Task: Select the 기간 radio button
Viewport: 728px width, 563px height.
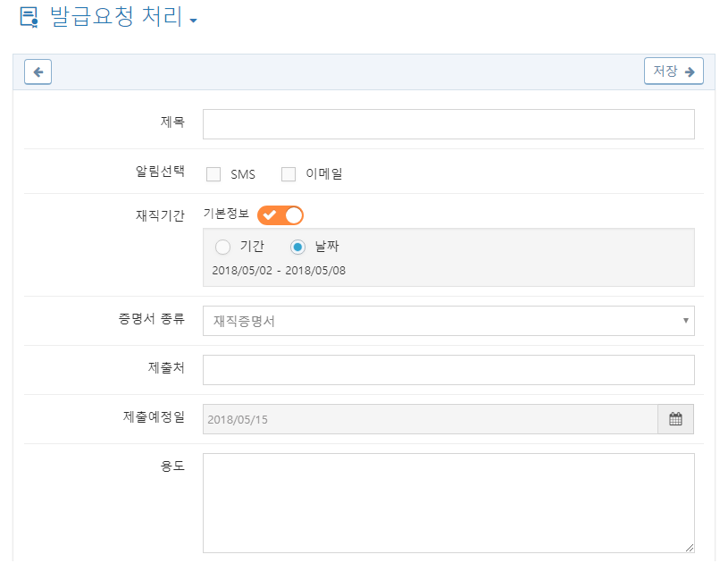Action: point(222,247)
